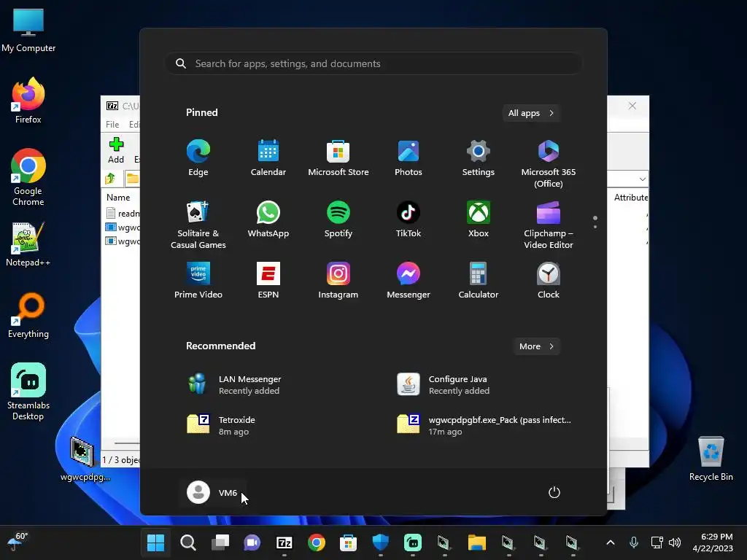
Task: Expand the 7-Zip address path dropdown
Action: pyautogui.click(x=642, y=179)
